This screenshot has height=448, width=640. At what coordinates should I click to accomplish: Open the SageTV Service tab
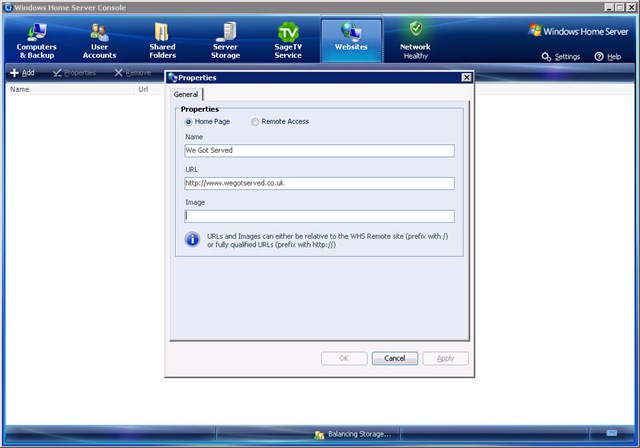[288, 40]
